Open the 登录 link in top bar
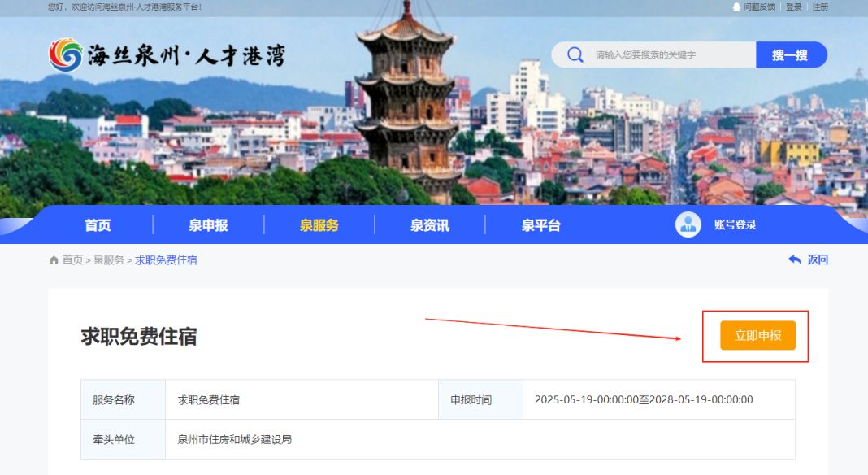Viewport: 868px width, 475px height. point(793,7)
